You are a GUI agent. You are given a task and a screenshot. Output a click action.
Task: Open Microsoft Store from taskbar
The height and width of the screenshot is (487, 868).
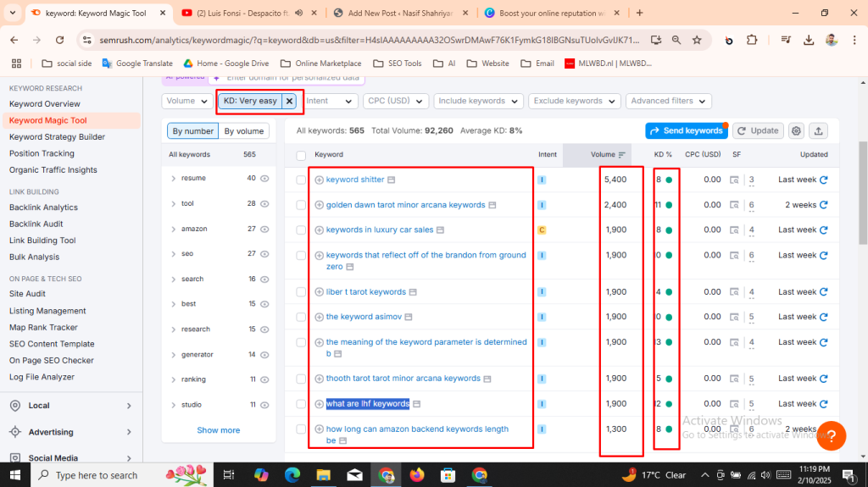448,475
